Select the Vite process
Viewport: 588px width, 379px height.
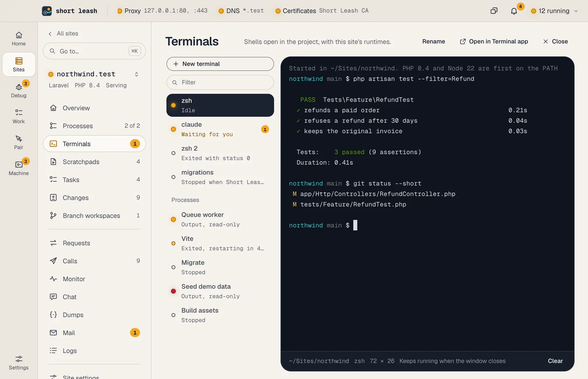220,243
